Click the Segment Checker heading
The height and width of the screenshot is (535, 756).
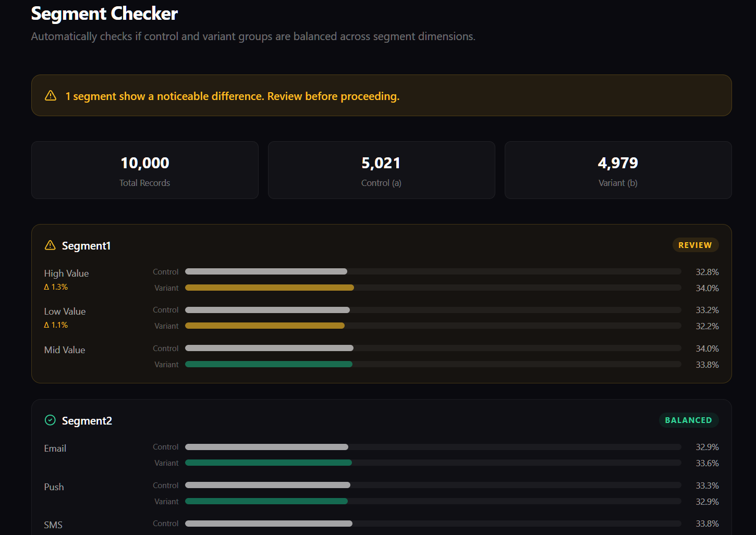104,14
